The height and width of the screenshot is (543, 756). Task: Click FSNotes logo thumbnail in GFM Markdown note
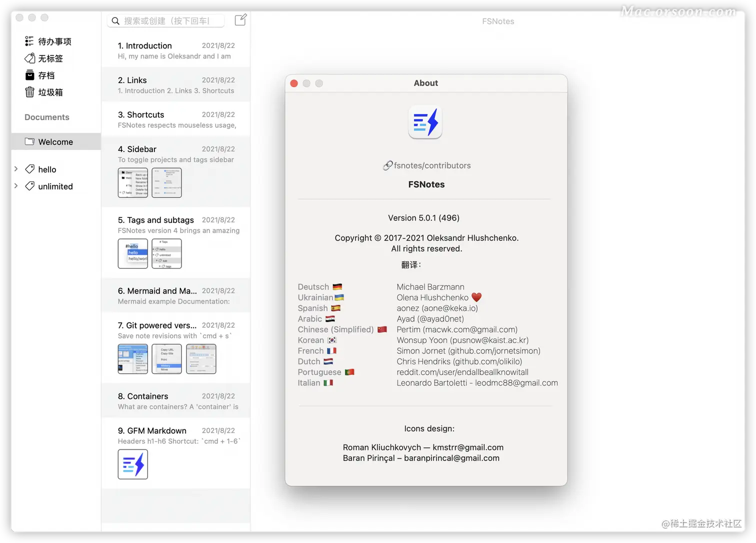(133, 464)
